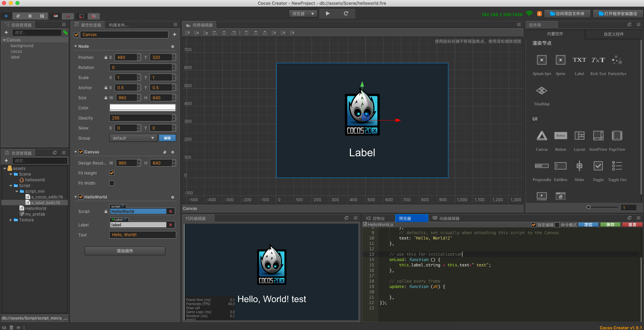Click the white Color swatch
Screen dimensions: 644x330
[x=143, y=108]
